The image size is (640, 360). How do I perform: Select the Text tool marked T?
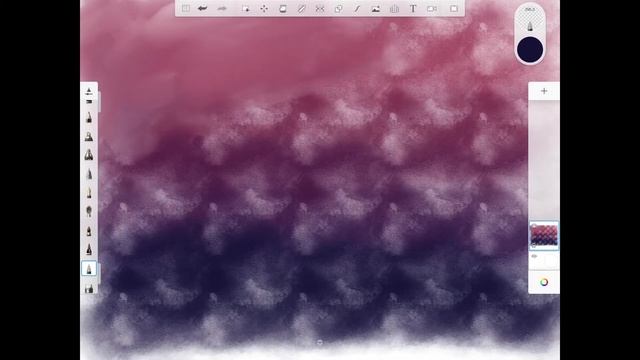tap(413, 9)
